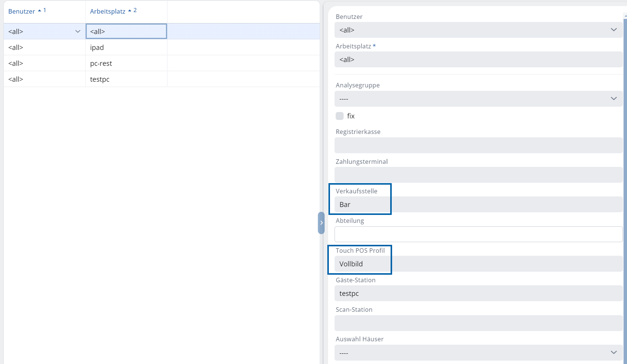Click the Gäste-Station field with testpc
This screenshot has width=627, height=364.
coord(478,294)
